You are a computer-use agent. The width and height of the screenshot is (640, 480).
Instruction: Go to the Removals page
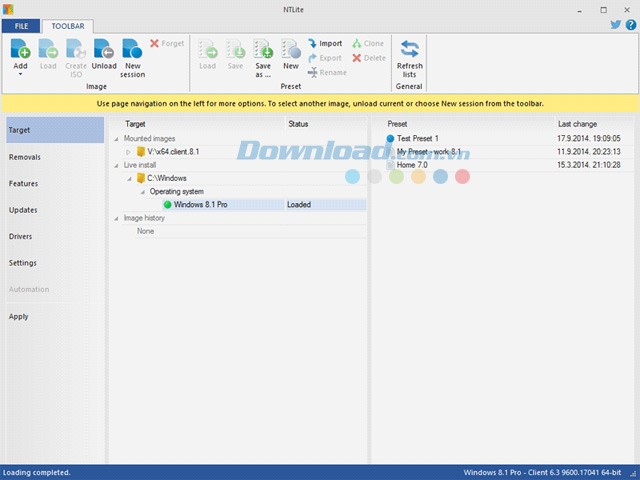pos(25,157)
